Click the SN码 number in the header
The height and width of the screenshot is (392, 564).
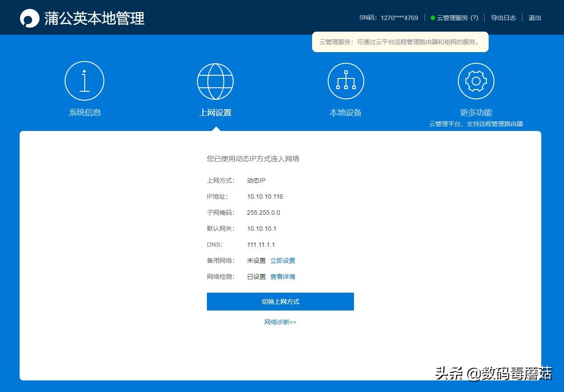click(399, 18)
